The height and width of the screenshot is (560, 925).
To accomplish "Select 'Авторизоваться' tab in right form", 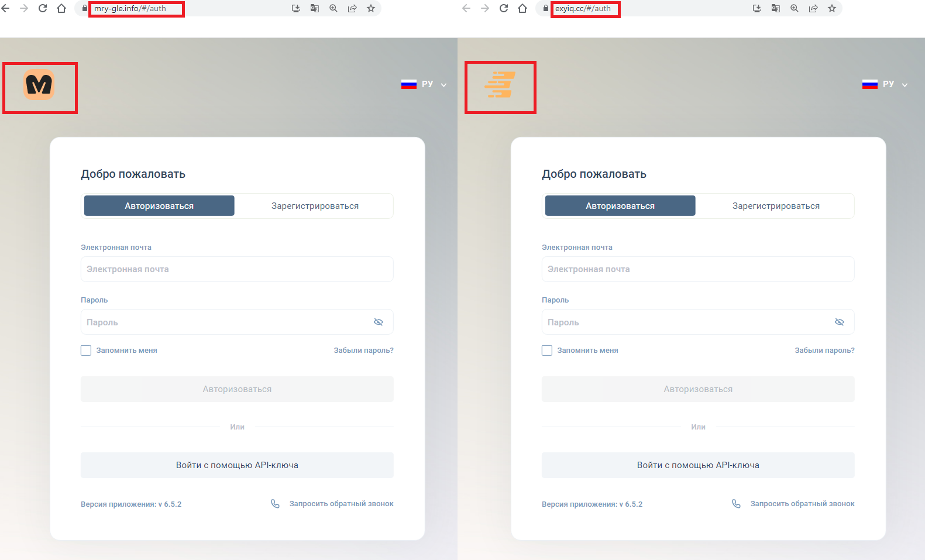I will click(620, 206).
